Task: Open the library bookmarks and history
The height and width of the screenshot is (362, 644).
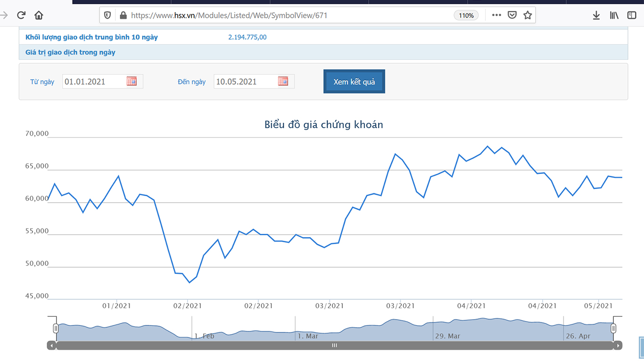Action: (614, 15)
